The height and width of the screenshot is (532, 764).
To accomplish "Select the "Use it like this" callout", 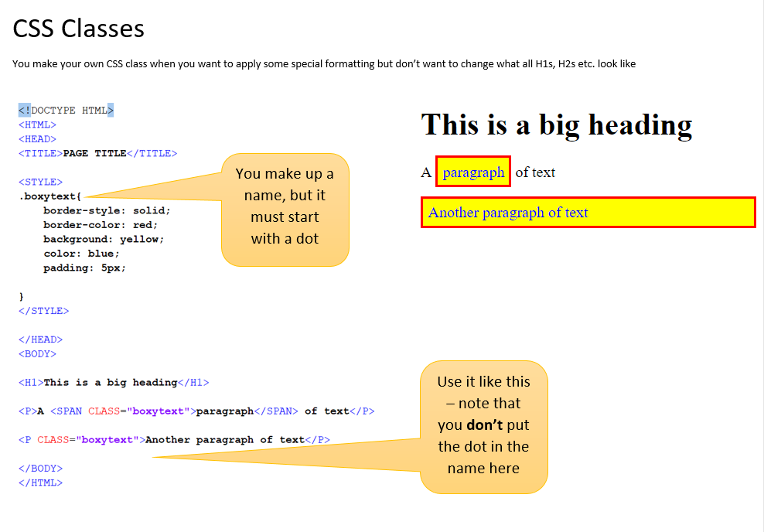I will click(483, 425).
